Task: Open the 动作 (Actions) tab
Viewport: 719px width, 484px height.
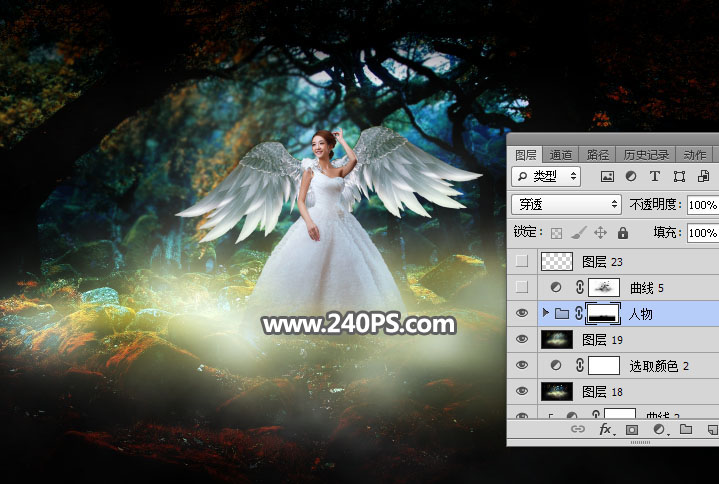Action: click(694, 155)
